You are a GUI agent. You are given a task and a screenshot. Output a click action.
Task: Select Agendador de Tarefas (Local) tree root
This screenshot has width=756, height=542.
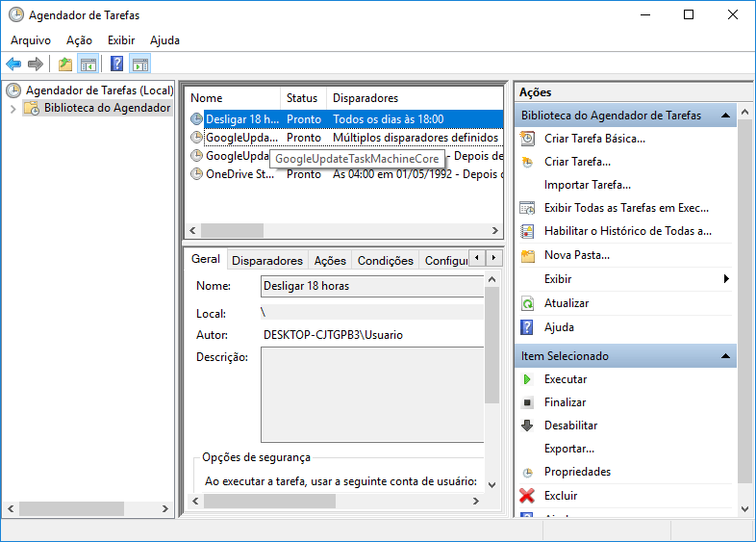pyautogui.click(x=99, y=90)
